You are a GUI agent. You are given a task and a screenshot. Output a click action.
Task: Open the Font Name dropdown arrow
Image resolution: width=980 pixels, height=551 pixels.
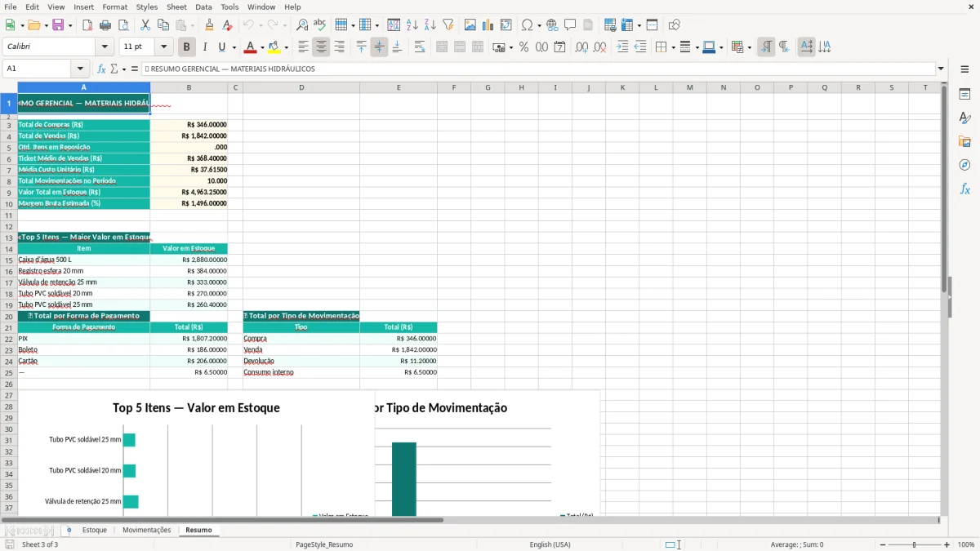click(x=104, y=47)
